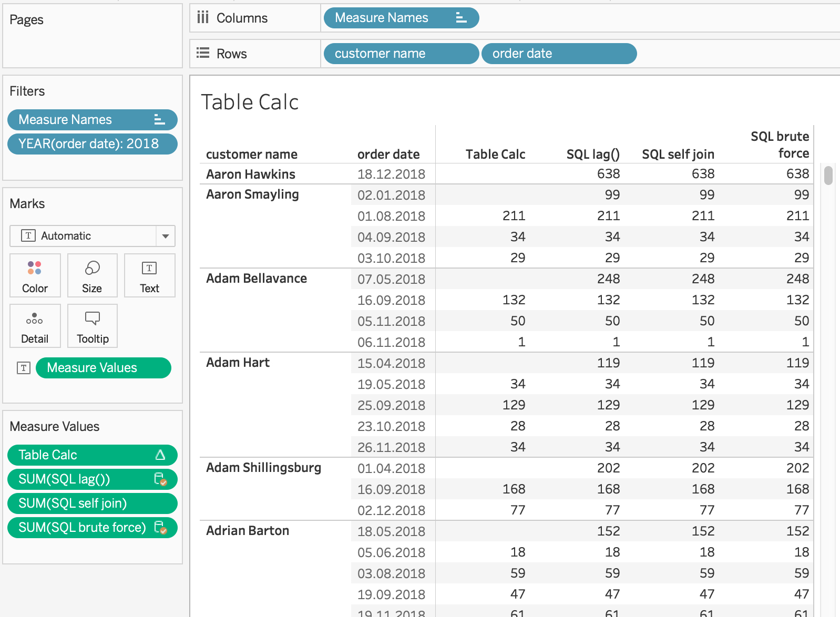Select the YEAR(order date): 2018 filter

(x=93, y=144)
